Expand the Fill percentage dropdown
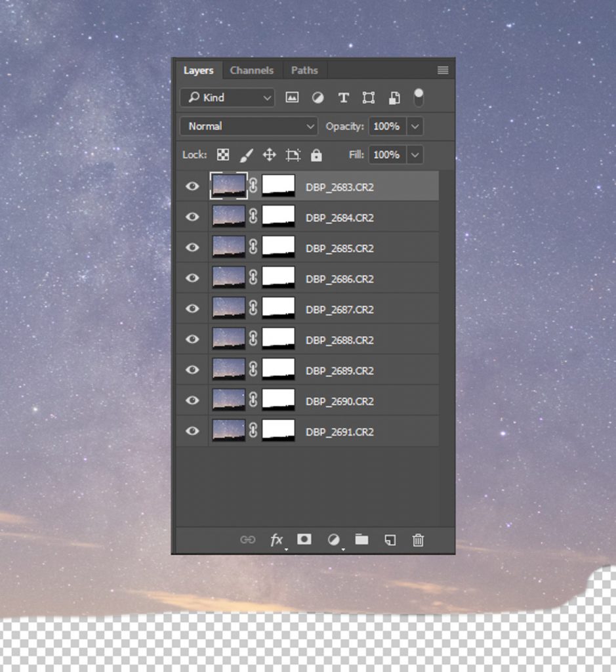This screenshot has width=616, height=672. coord(415,155)
